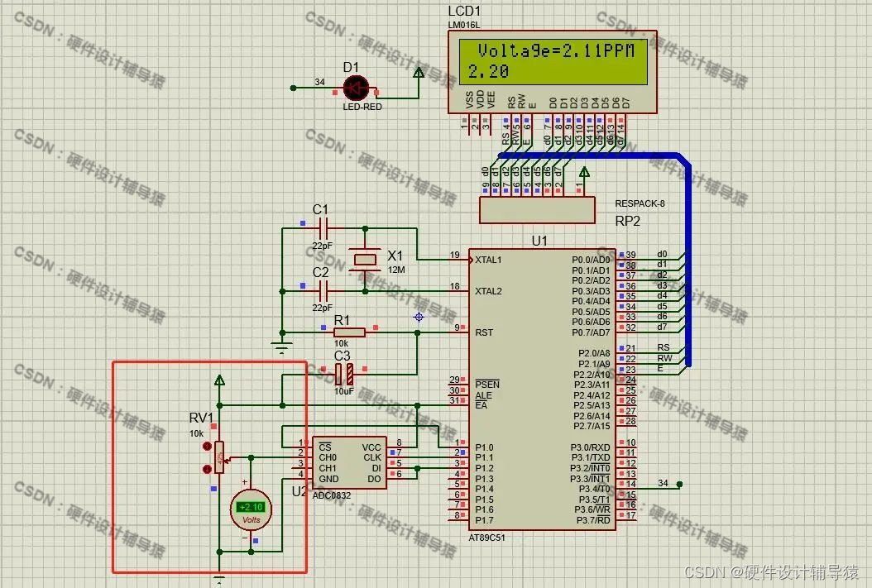Viewport: 872px width, 588px height.
Task: Select the D1 red LED symbol
Action: 356,88
